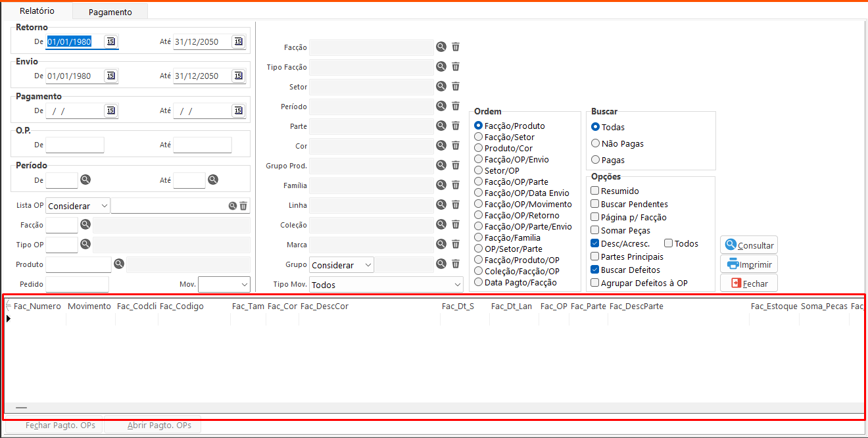The height and width of the screenshot is (438, 868).
Task: Click magnifier beside Produto field
Action: pos(119,264)
